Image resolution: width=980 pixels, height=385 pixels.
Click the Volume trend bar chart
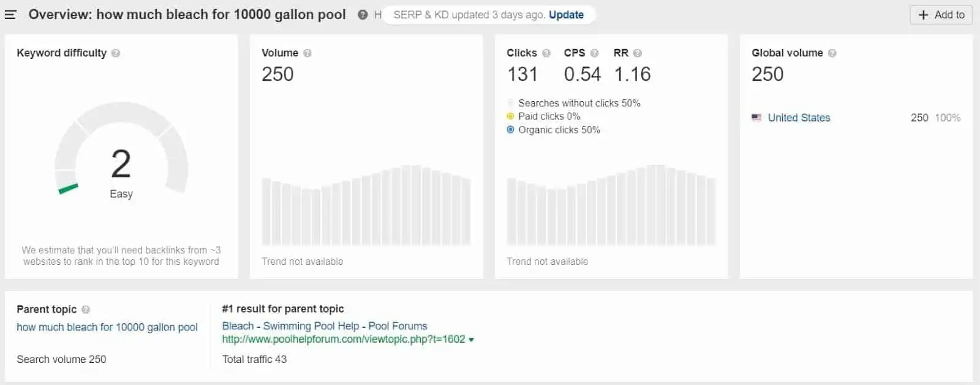[366, 205]
